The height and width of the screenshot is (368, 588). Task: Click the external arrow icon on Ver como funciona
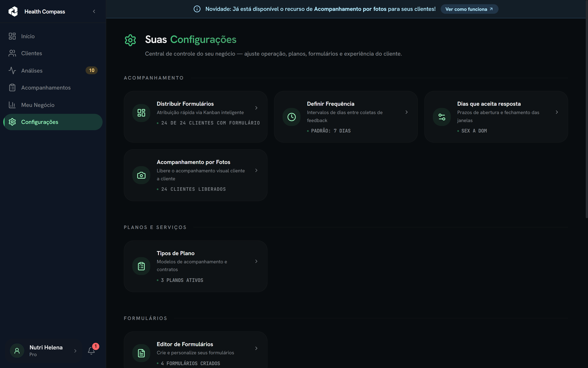point(491,9)
